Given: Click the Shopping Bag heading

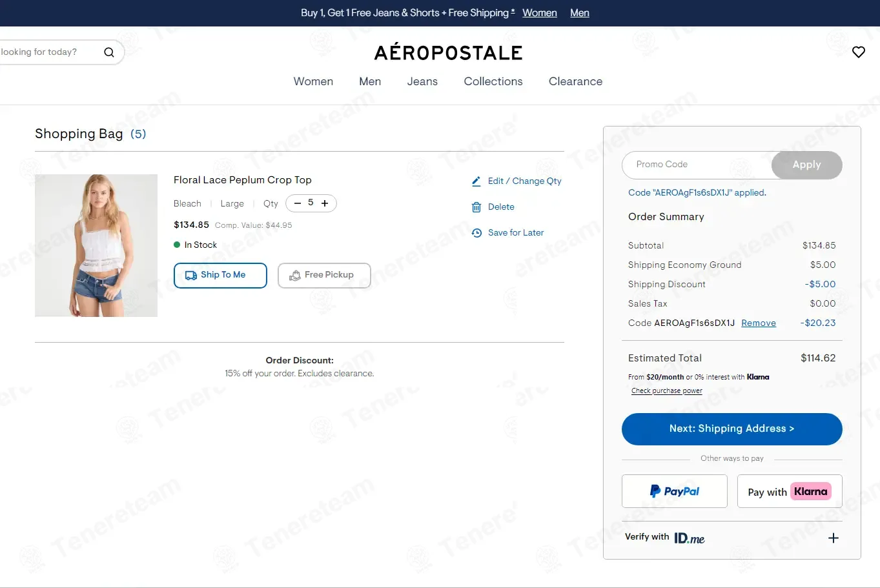Looking at the screenshot, I should pyautogui.click(x=79, y=134).
